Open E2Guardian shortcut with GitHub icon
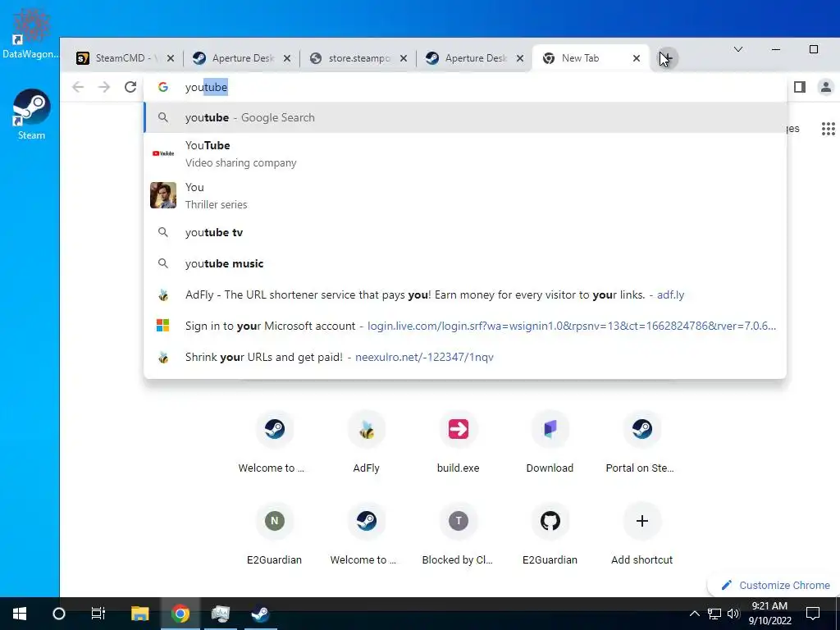 (x=550, y=535)
